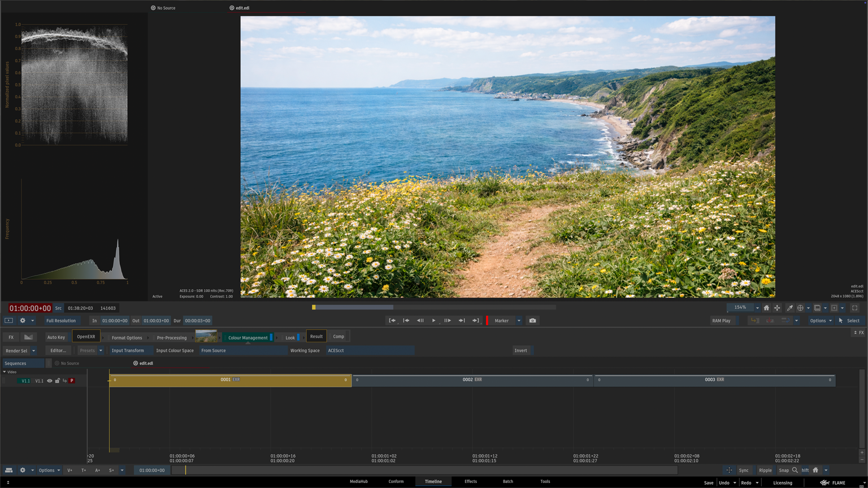Select the colour picker eyedropper tool

click(789, 308)
